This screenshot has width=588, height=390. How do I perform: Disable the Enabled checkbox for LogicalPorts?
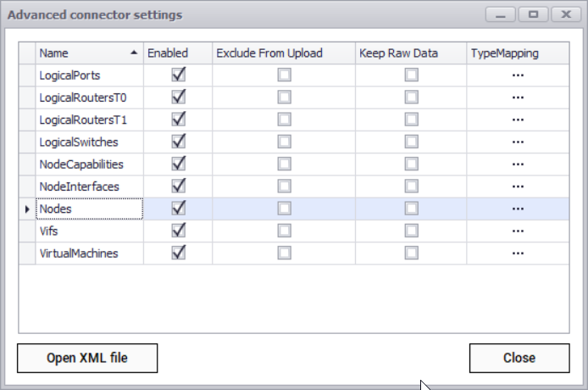pyautogui.click(x=178, y=75)
